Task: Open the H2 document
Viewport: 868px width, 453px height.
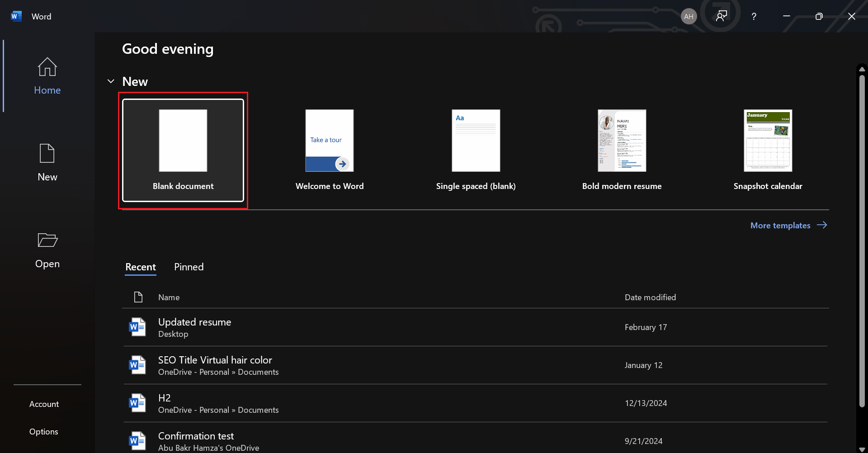Action: point(476,403)
